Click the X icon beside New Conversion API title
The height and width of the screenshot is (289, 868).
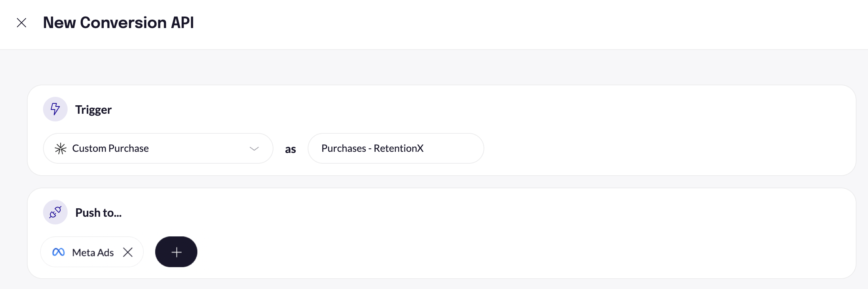(x=22, y=23)
